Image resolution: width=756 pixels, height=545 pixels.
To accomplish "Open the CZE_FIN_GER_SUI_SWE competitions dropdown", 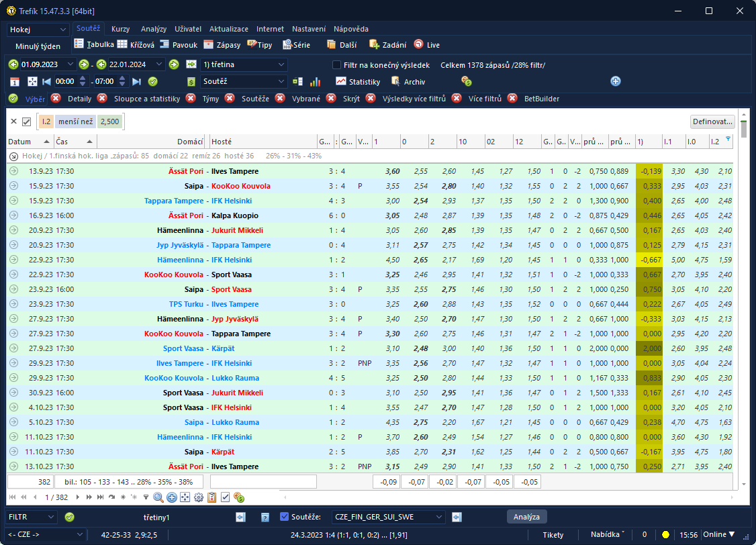I will coord(389,517).
